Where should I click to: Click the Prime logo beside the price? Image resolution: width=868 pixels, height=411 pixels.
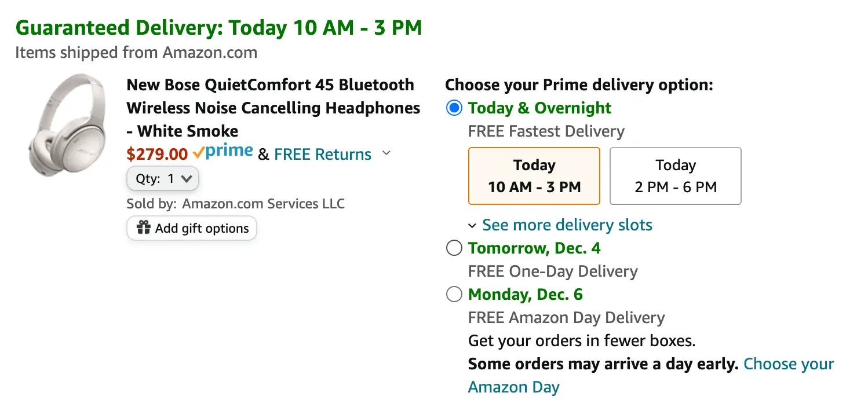click(223, 152)
